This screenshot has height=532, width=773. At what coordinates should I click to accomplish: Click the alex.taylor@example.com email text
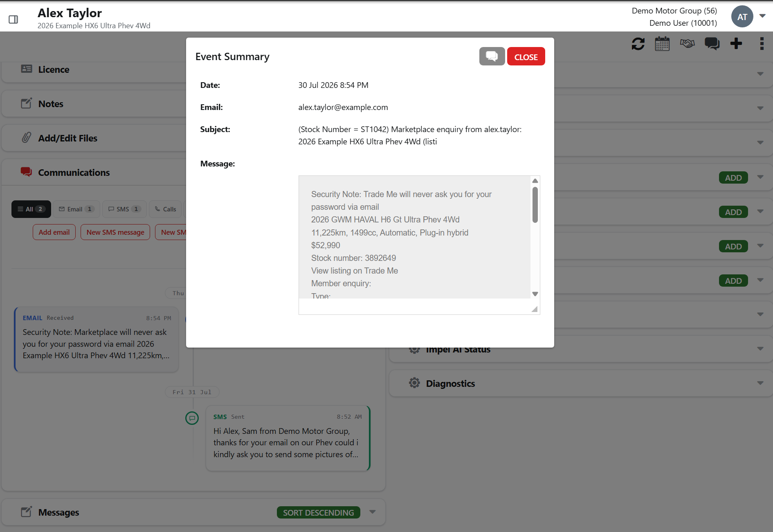(343, 107)
